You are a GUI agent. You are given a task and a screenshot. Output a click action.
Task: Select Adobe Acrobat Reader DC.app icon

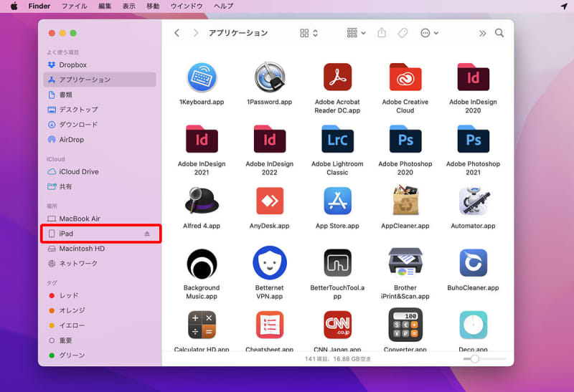[x=337, y=77]
